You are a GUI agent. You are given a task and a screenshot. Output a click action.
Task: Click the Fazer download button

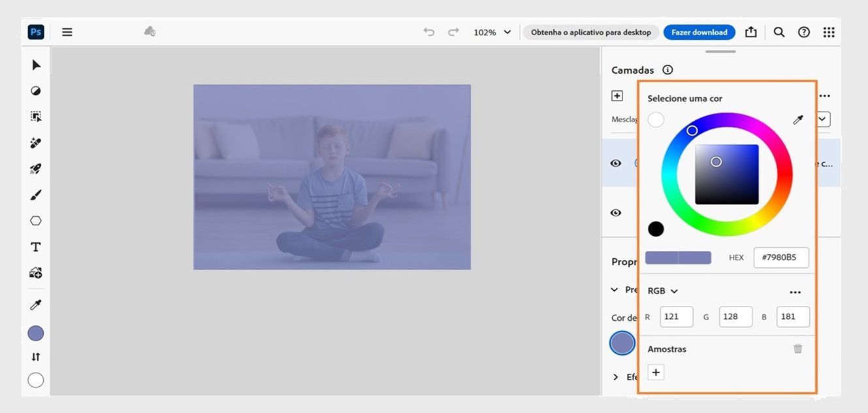click(x=699, y=31)
